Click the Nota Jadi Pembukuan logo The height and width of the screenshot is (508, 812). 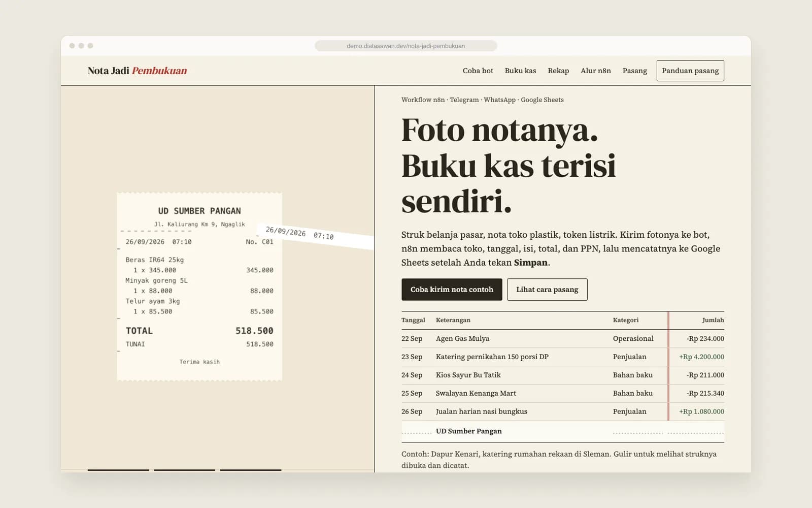click(137, 71)
